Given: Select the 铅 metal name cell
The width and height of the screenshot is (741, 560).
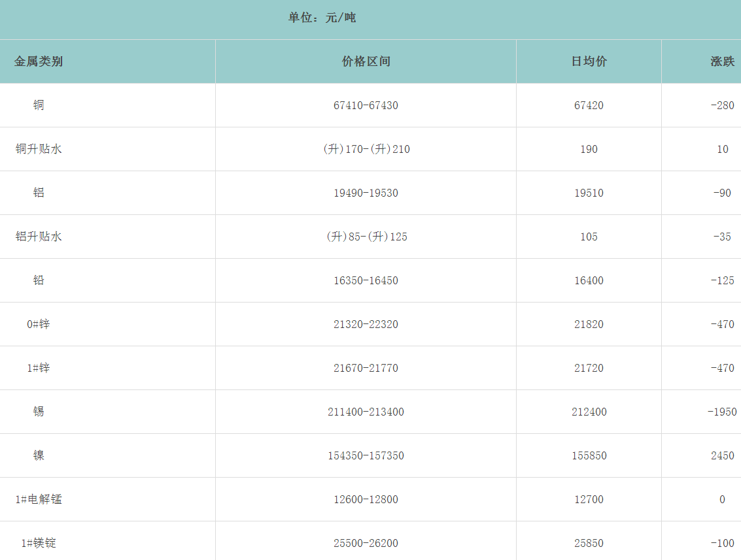Looking at the screenshot, I should 39,280.
